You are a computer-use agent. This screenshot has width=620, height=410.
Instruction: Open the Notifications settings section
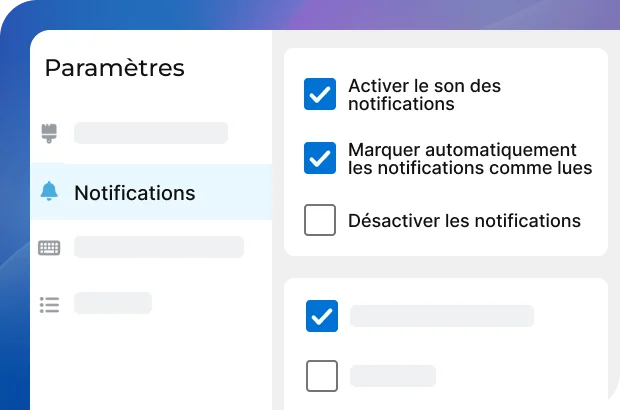tap(134, 192)
